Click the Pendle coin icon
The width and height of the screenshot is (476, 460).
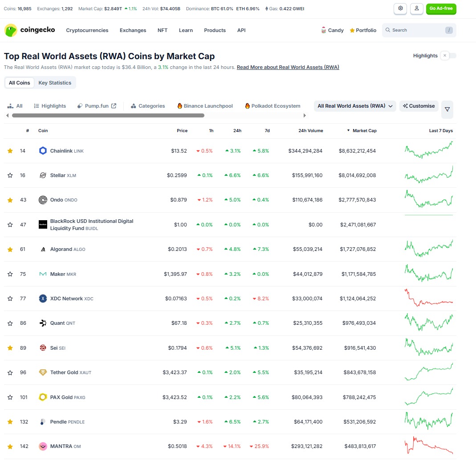click(43, 422)
